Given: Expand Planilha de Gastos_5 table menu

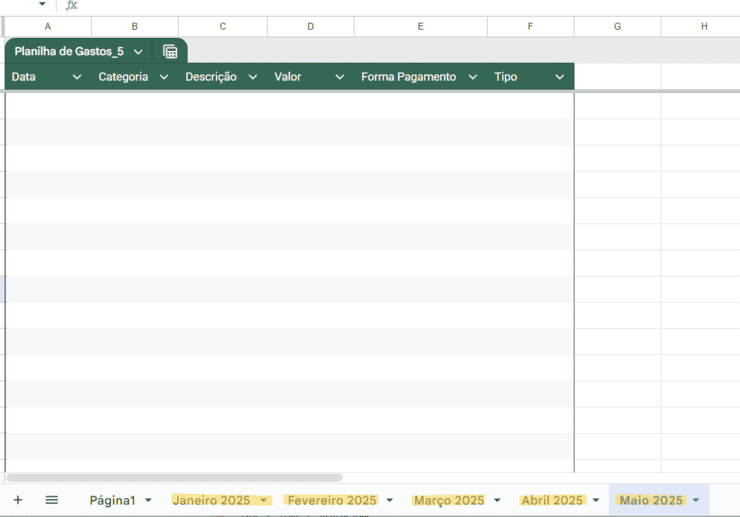Looking at the screenshot, I should pos(138,52).
